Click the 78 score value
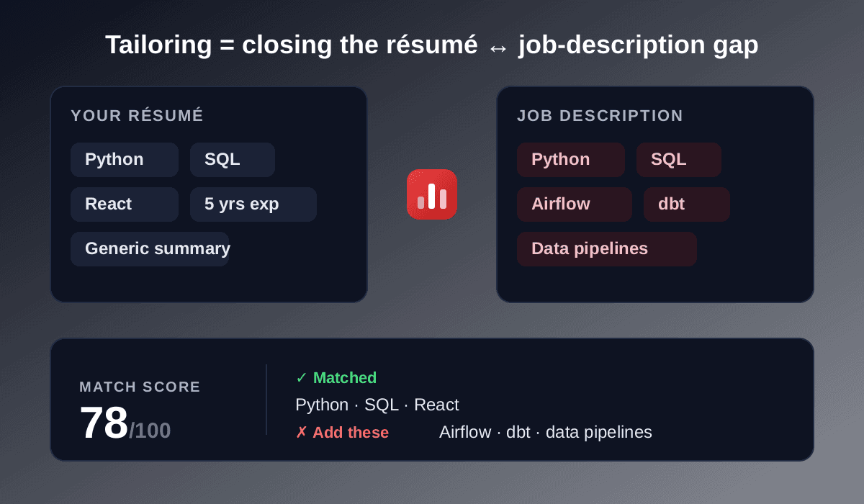Screen dimensions: 864x504 tap(104, 423)
